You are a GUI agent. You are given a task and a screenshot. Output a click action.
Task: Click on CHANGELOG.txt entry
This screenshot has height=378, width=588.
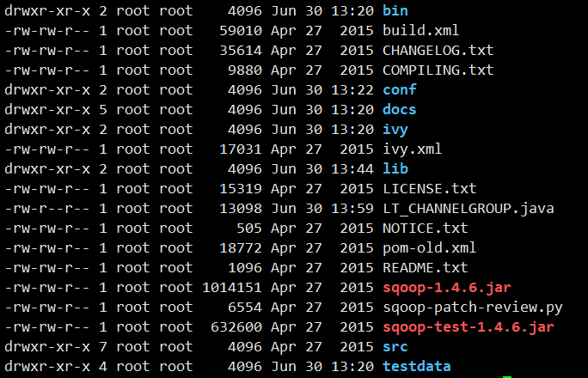pos(438,50)
